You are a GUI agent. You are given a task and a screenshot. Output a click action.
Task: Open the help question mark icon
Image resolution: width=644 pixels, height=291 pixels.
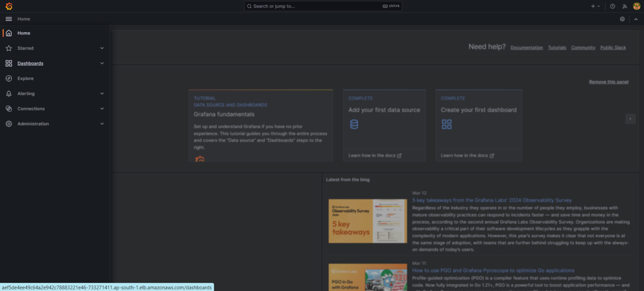click(613, 6)
